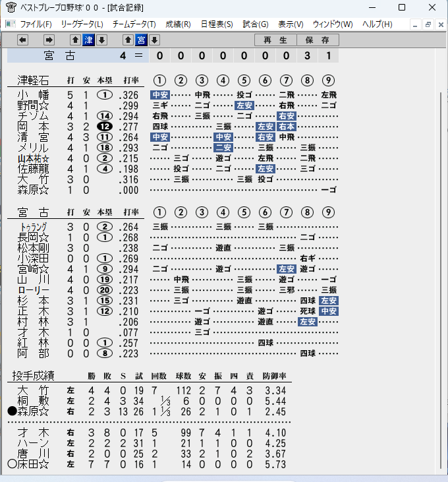Click 佐藤龍's sixth-inning 左安 result

click(x=266, y=169)
